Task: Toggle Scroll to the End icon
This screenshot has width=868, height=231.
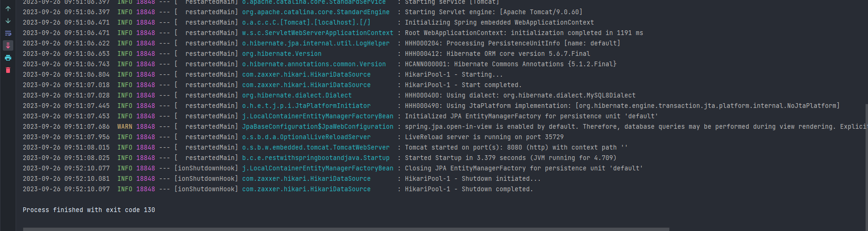Action: pos(8,45)
